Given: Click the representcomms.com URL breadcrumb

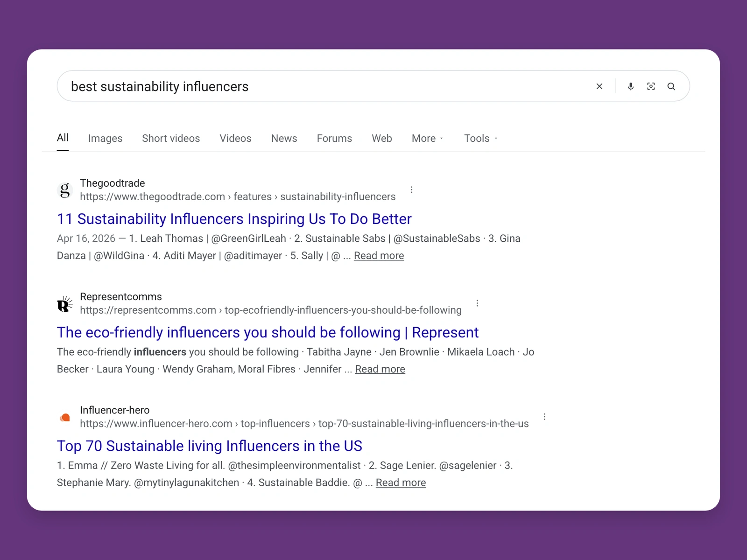Looking at the screenshot, I should tap(271, 310).
